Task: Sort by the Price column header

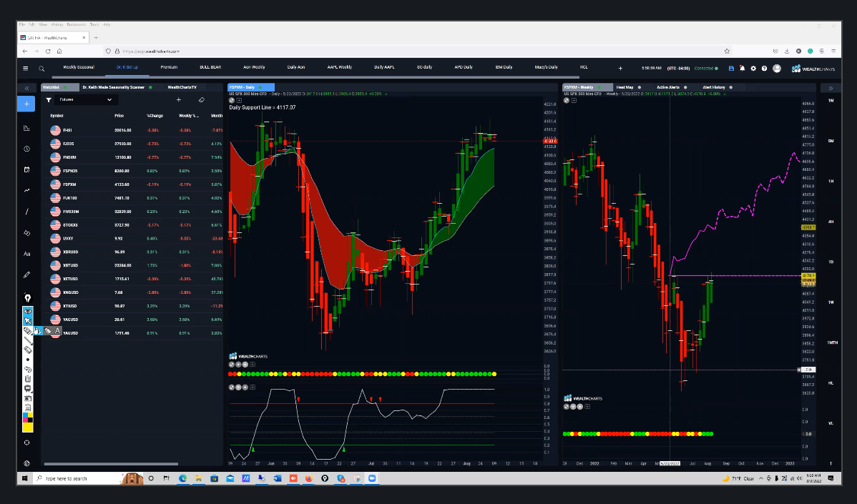Action: pyautogui.click(x=119, y=116)
